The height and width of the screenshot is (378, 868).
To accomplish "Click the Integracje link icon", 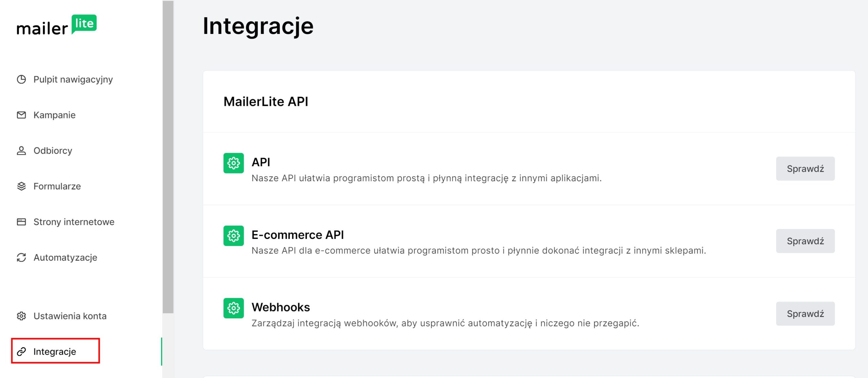I will tap(21, 352).
